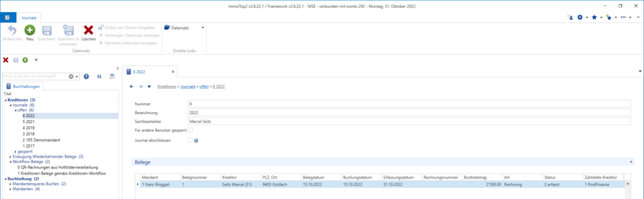
Task: Click the Sachbearbeiter input field
Action: [409, 121]
